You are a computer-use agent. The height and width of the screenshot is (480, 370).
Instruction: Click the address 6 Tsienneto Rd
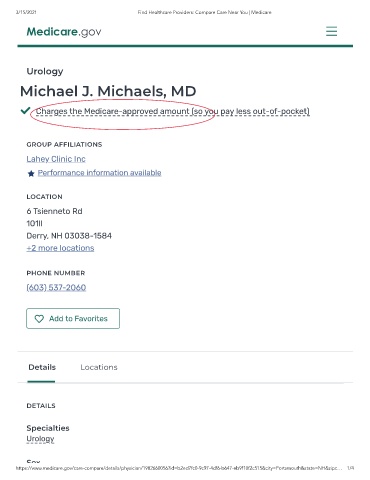[x=54, y=211]
